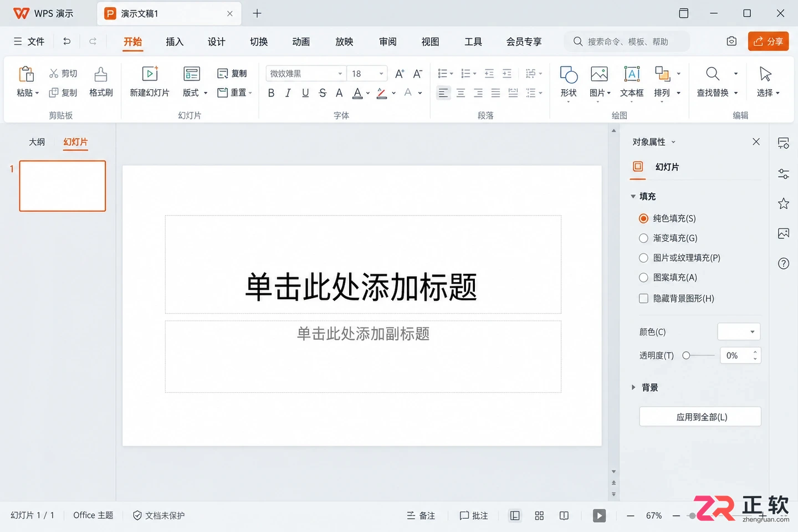Screen dimensions: 798x532
Task: Start slideshow from status bar play button
Action: pos(599,516)
